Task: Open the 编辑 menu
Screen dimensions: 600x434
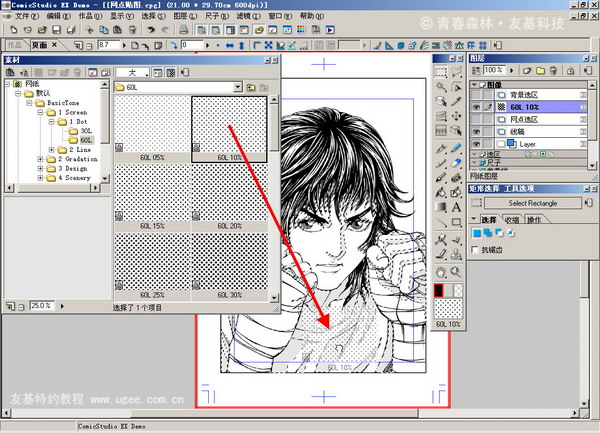Action: pyautogui.click(x=59, y=16)
